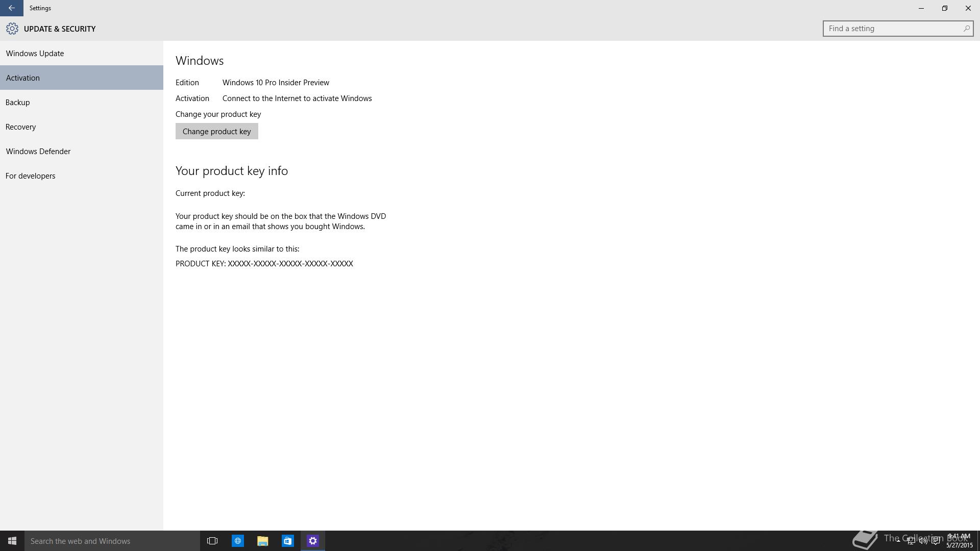The image size is (980, 551).
Task: Open File Explorer from the taskbar
Action: pyautogui.click(x=263, y=541)
